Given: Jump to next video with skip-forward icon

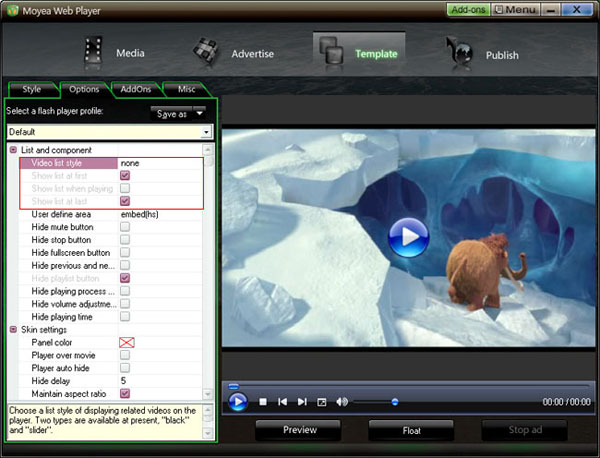Looking at the screenshot, I should click(302, 402).
